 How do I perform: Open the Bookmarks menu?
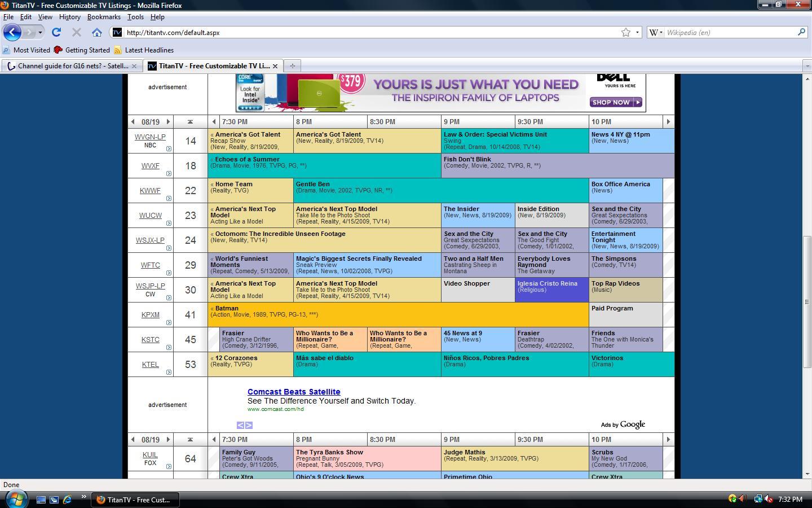point(104,17)
